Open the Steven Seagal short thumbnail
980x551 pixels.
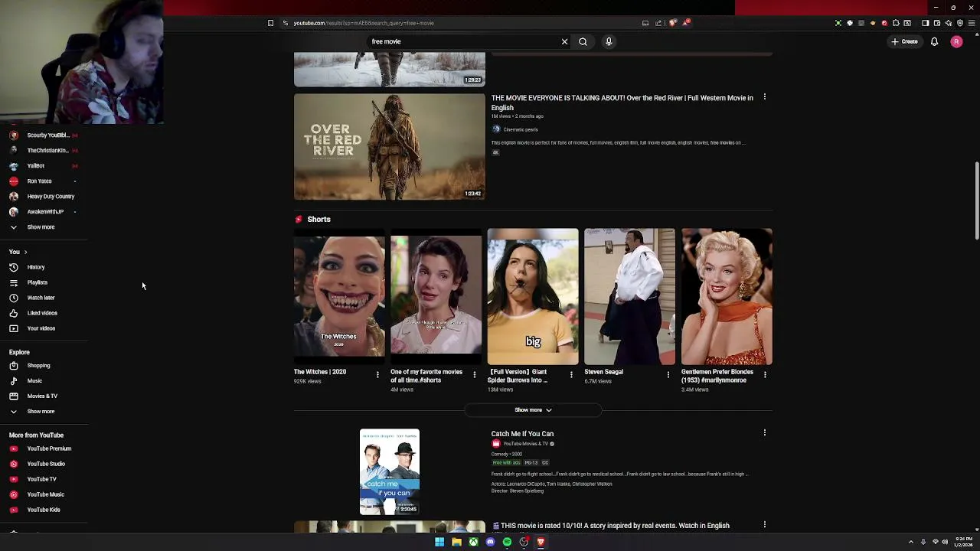[629, 297]
